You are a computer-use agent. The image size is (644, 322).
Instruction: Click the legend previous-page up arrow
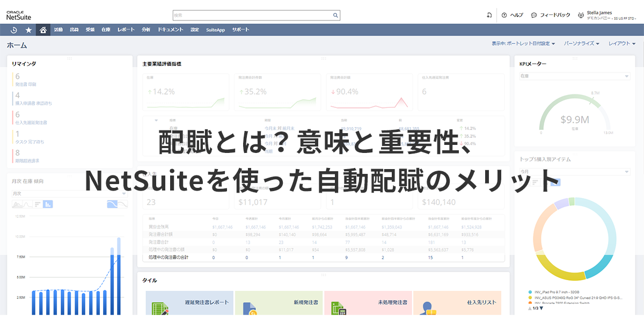pyautogui.click(x=530, y=308)
